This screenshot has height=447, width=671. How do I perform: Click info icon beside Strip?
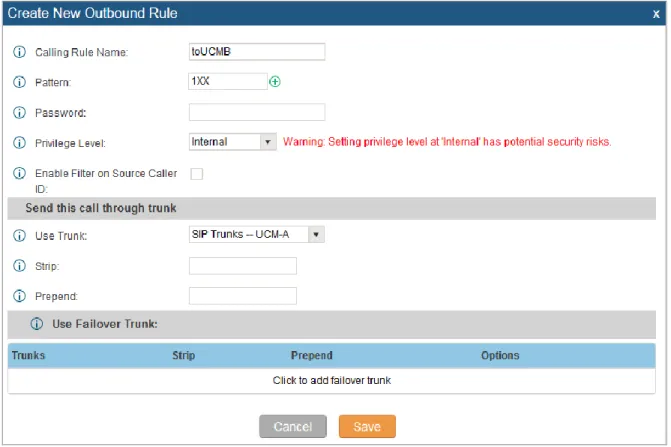click(x=19, y=266)
